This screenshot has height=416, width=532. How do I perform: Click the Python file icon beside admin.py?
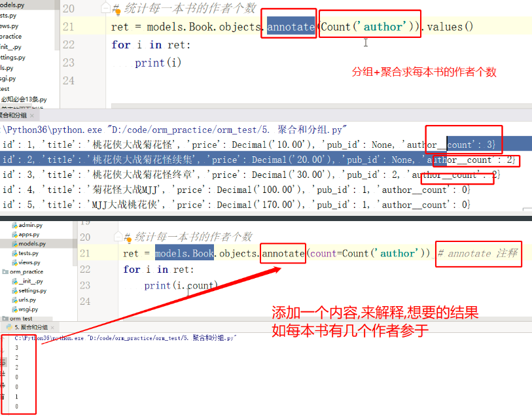tap(14, 225)
